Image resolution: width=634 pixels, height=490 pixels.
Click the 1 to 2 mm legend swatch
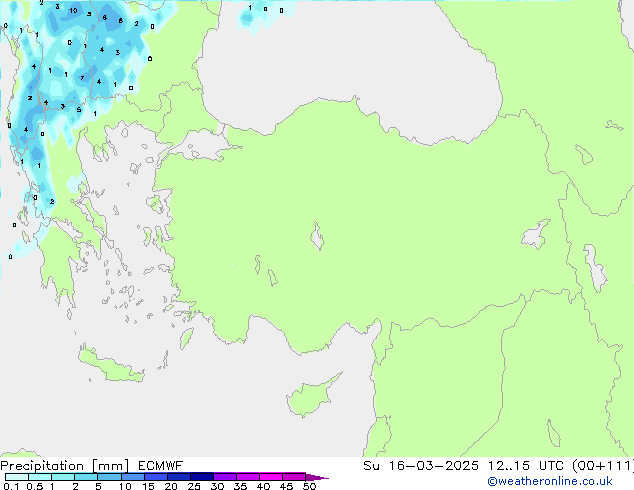pyautogui.click(x=63, y=477)
